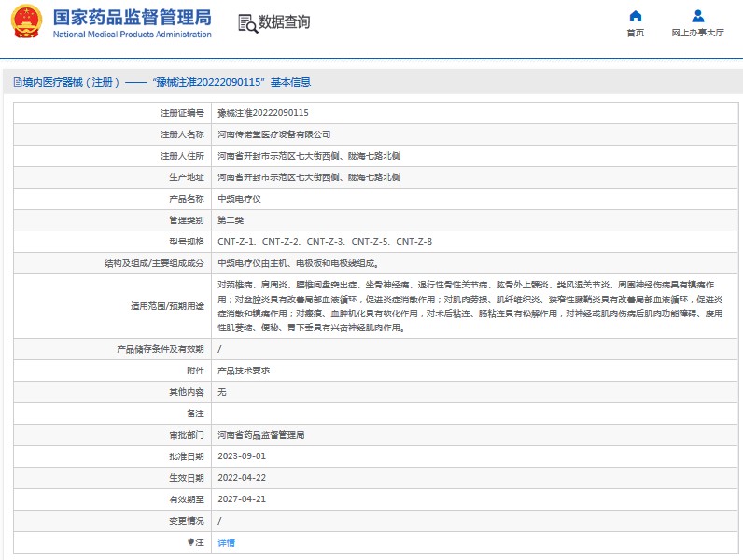Image resolution: width=743 pixels, height=560 pixels.
Task: Click management category 第二类
Action: tap(231, 220)
